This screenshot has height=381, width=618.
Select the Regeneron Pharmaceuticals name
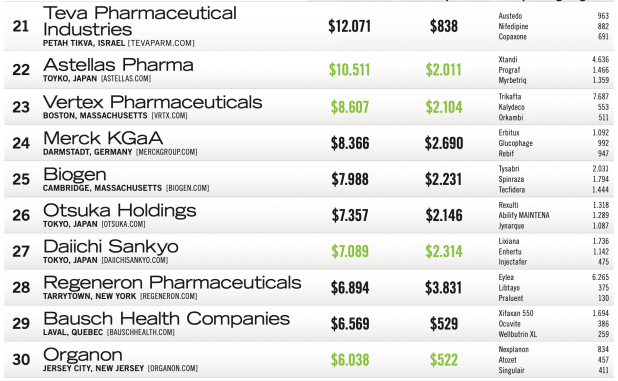172,283
